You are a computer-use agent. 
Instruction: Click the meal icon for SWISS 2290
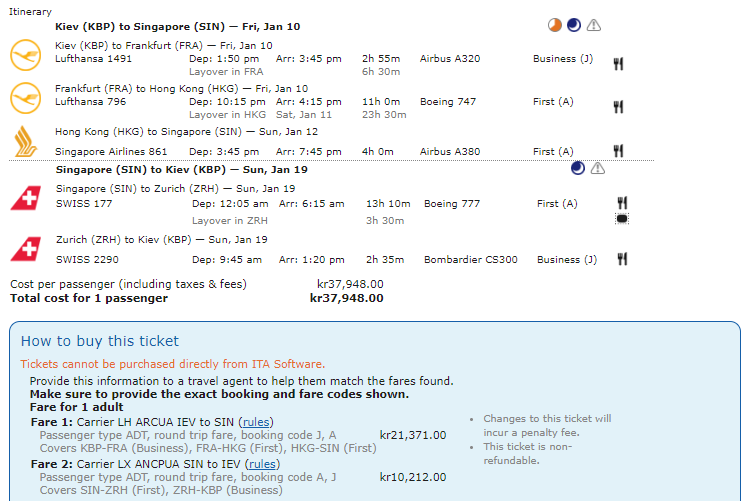[622, 259]
